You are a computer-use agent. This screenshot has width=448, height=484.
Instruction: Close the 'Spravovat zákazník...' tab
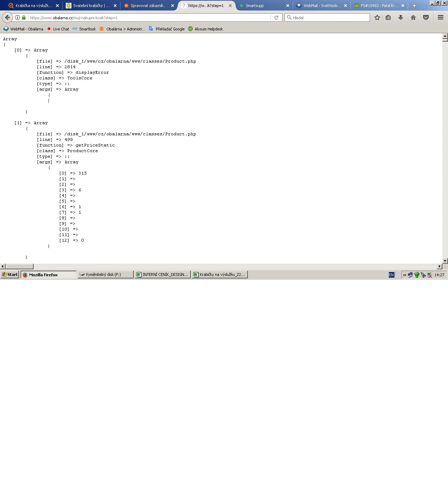point(173,6)
